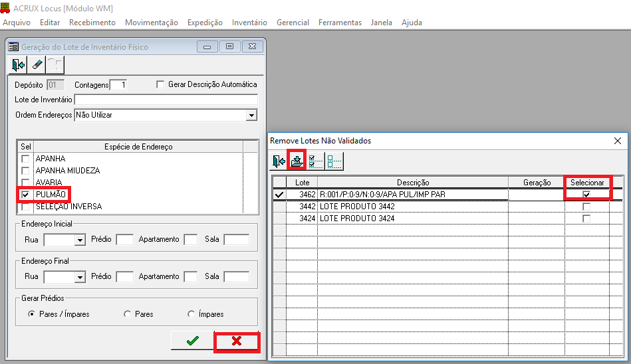Open the Ordem Endereços dropdown
Viewport: 631px width, 364px height.
click(x=251, y=115)
